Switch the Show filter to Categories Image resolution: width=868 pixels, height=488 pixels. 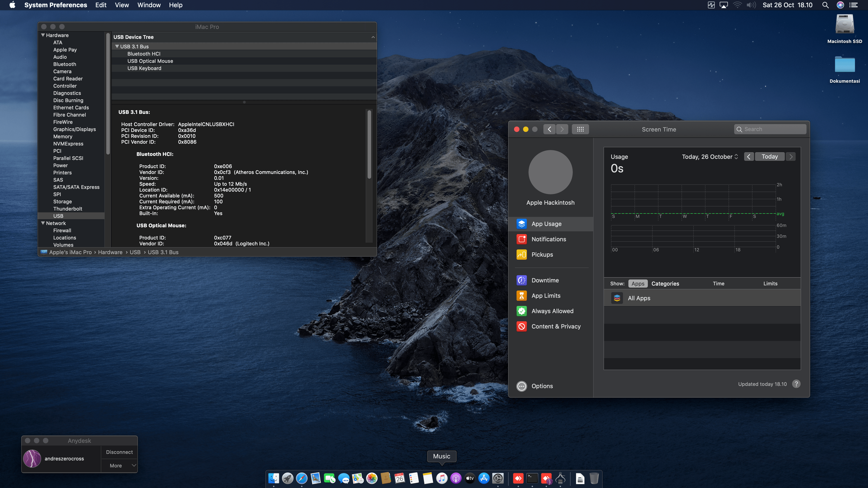(x=665, y=284)
